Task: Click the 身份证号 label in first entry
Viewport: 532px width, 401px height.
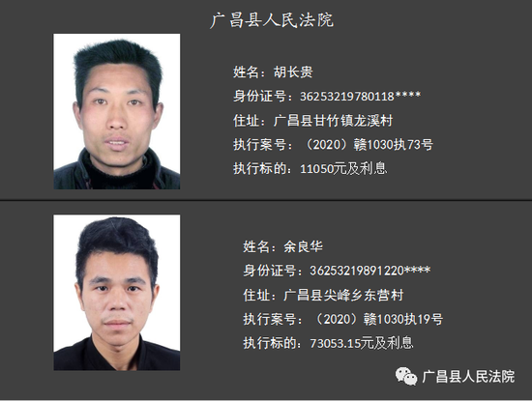Action: (x=259, y=97)
